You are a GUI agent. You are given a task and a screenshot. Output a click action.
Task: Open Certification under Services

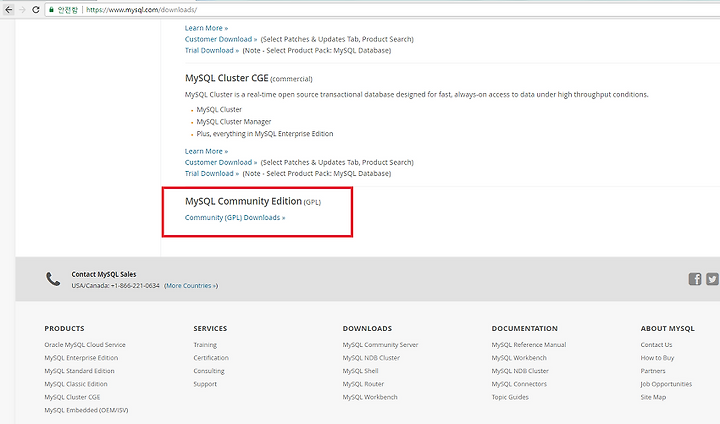(x=211, y=358)
